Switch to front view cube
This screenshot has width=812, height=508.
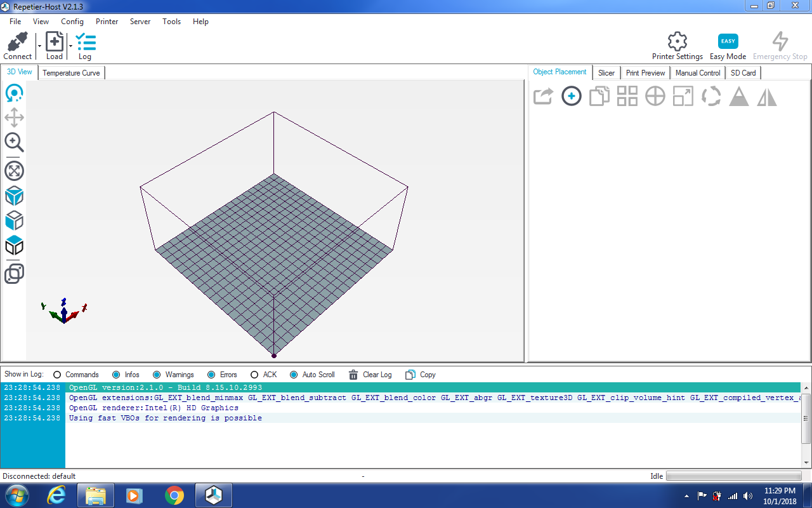pos(14,220)
